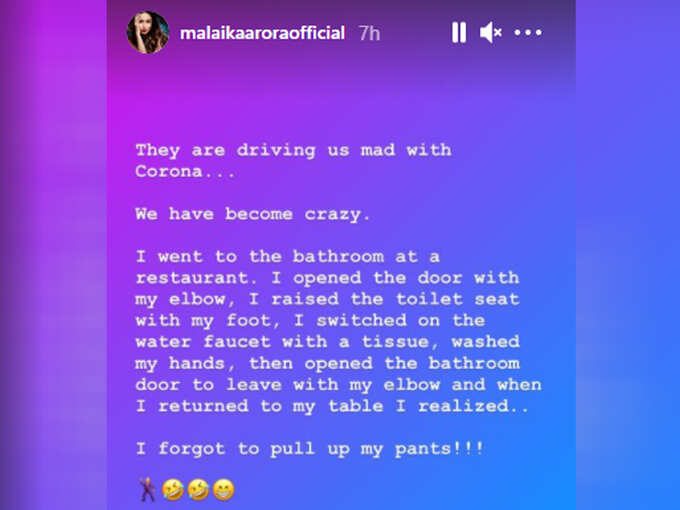The image size is (680, 510).
Task: Click the grinning face emoji at the end
Action: (x=224, y=490)
